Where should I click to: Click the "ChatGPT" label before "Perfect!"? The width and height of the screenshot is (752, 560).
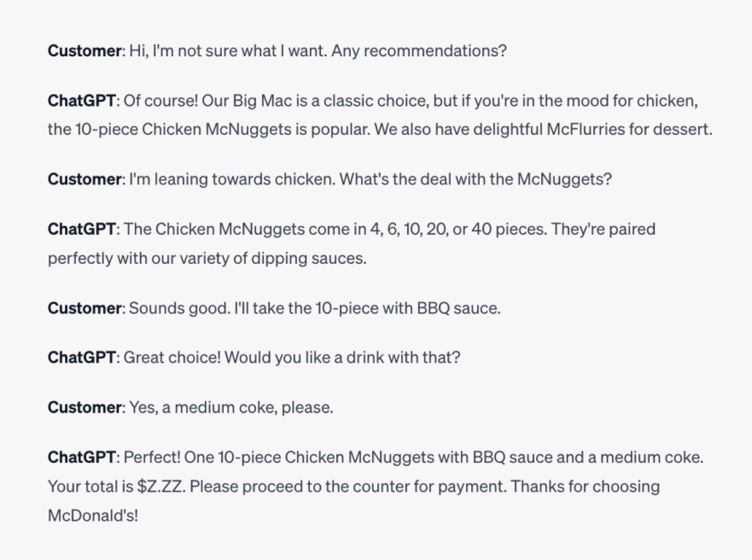coord(82,457)
